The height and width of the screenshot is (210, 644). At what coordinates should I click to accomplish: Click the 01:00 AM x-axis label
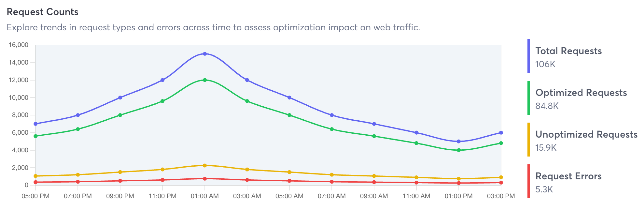tap(205, 196)
